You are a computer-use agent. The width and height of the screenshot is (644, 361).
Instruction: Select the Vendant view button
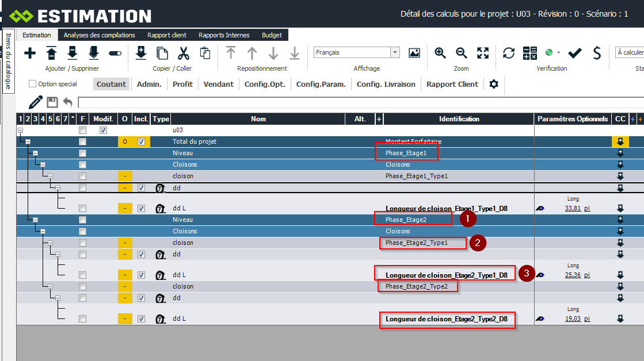point(218,84)
